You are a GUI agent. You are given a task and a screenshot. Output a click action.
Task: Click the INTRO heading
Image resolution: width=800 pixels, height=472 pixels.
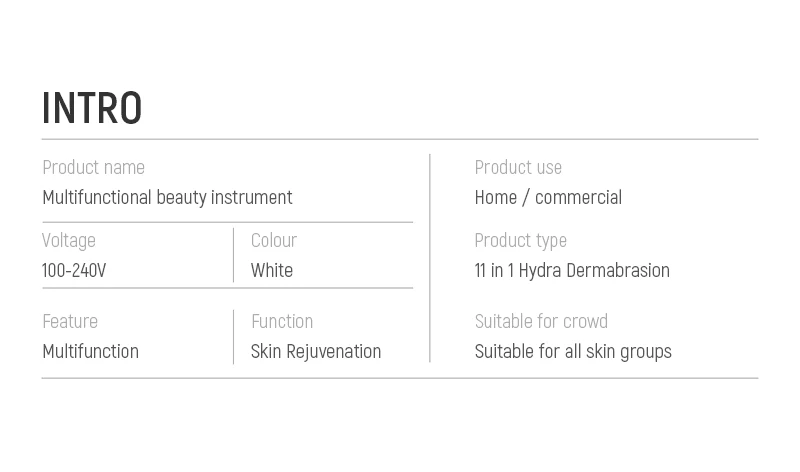tap(92, 108)
